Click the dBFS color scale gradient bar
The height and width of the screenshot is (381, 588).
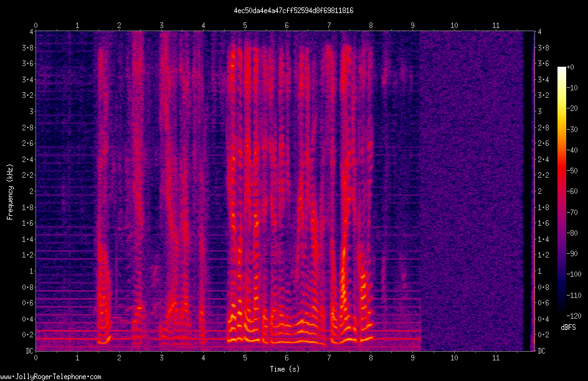[x=561, y=191]
